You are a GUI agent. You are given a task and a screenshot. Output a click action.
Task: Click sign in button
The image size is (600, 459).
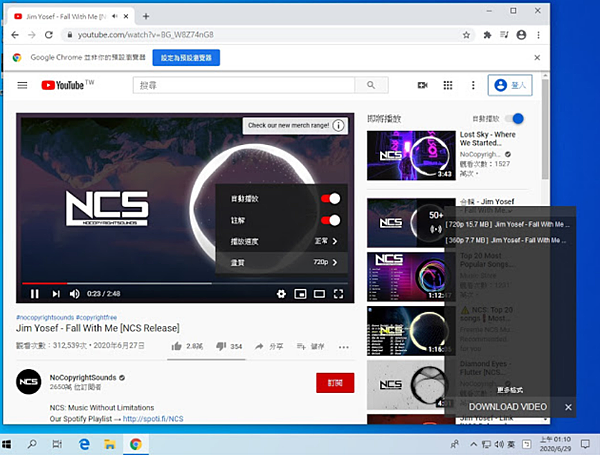tap(510, 85)
